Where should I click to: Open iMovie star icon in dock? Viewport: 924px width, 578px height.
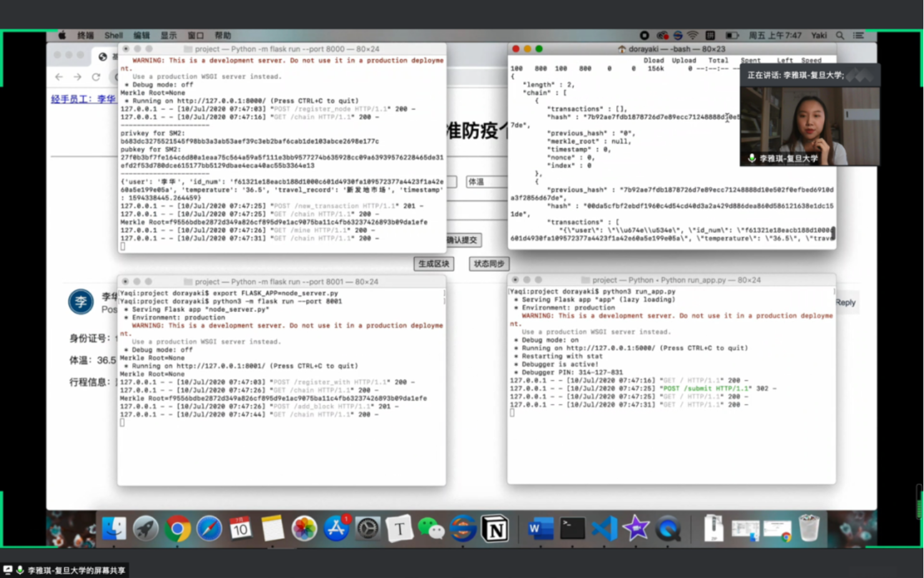coord(636,529)
